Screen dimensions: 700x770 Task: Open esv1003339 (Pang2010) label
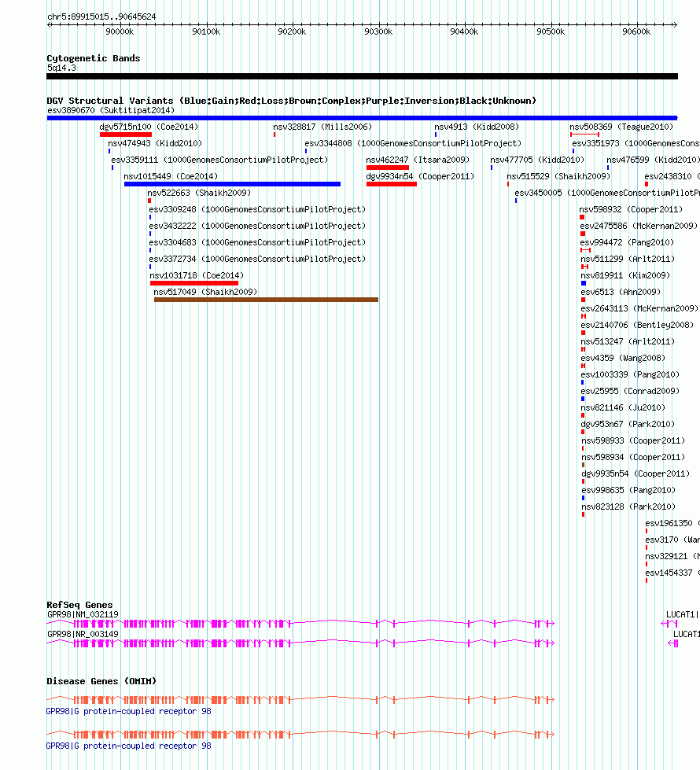point(630,374)
